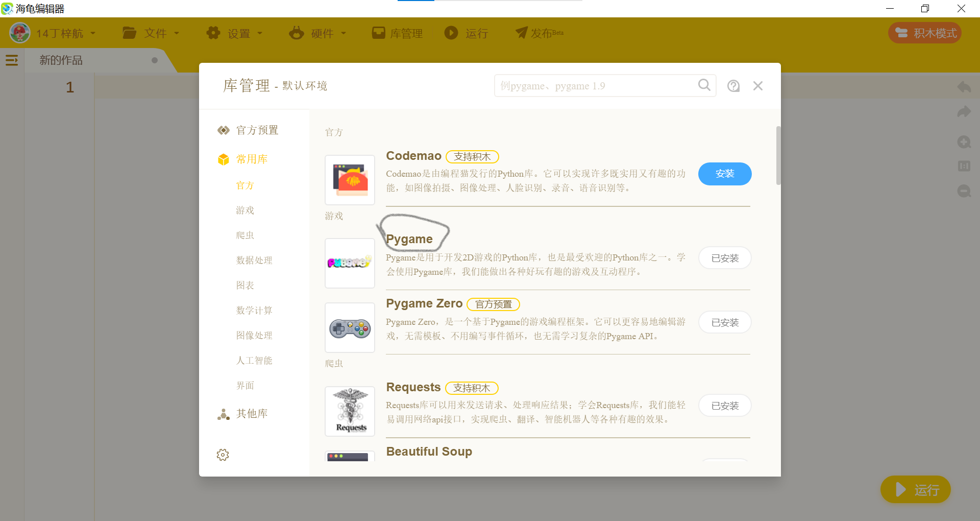Image resolution: width=980 pixels, height=521 pixels.
Task: Click the 设置 gear icon
Action: pyautogui.click(x=213, y=33)
